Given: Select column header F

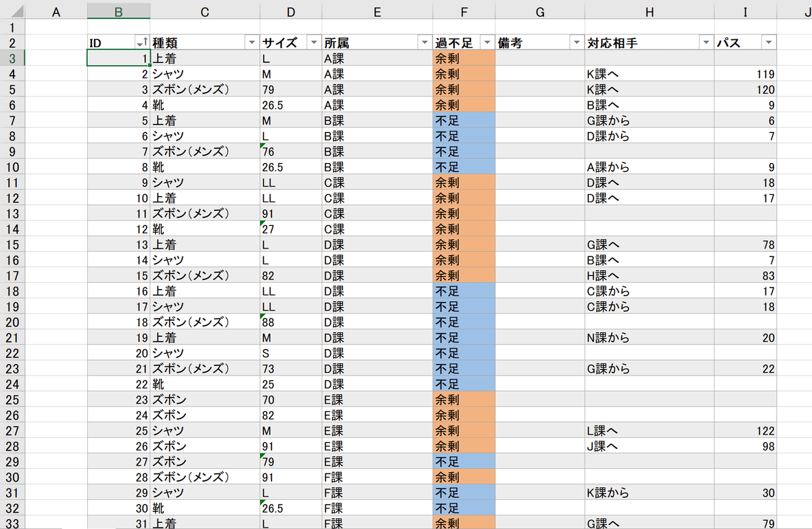Looking at the screenshot, I should pos(464,10).
